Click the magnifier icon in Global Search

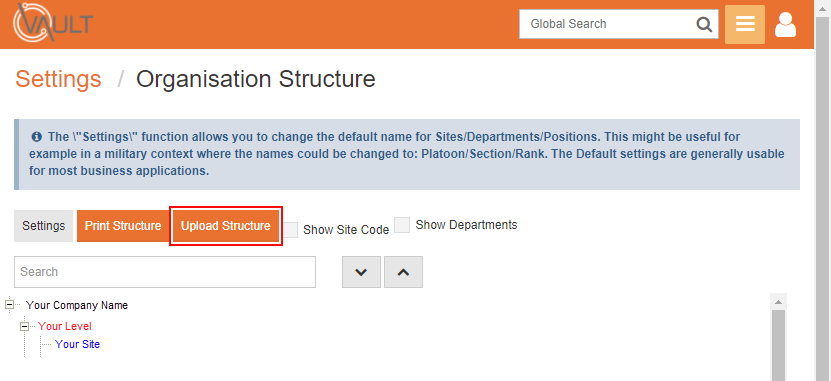pyautogui.click(x=704, y=24)
